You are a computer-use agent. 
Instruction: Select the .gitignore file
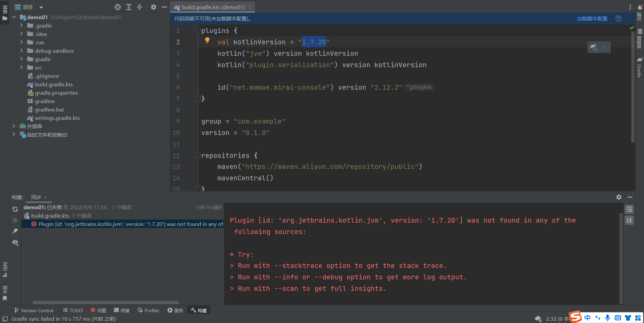pyautogui.click(x=43, y=76)
